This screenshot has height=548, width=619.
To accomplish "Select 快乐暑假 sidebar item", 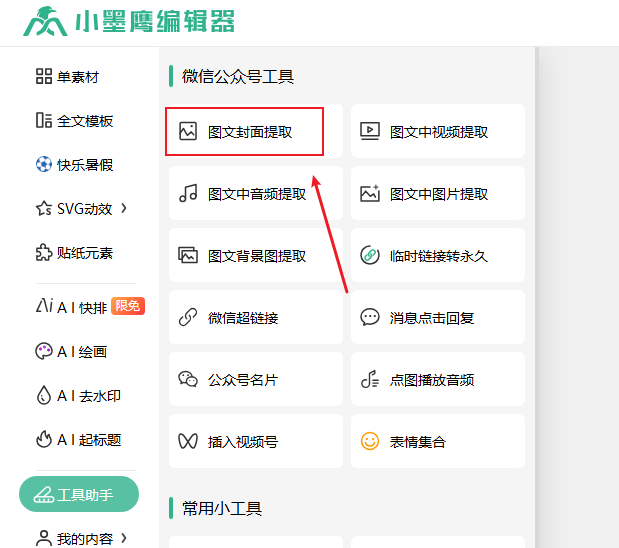I will [75, 165].
